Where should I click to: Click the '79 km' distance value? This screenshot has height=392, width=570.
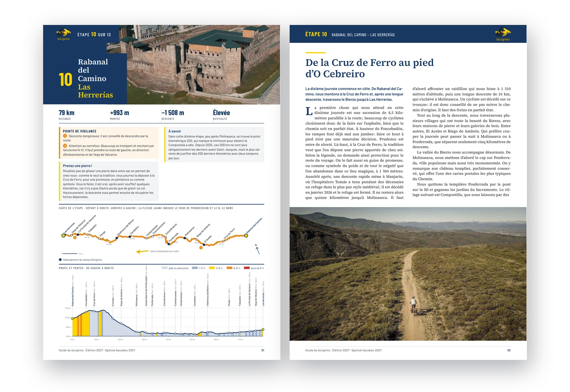(x=67, y=113)
